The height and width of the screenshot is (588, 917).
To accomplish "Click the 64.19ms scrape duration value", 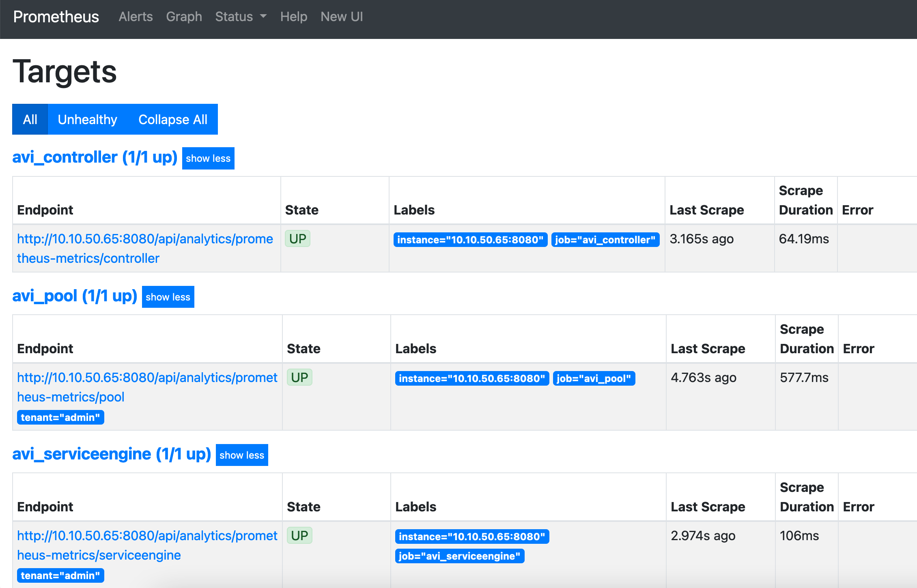I will coord(804,239).
